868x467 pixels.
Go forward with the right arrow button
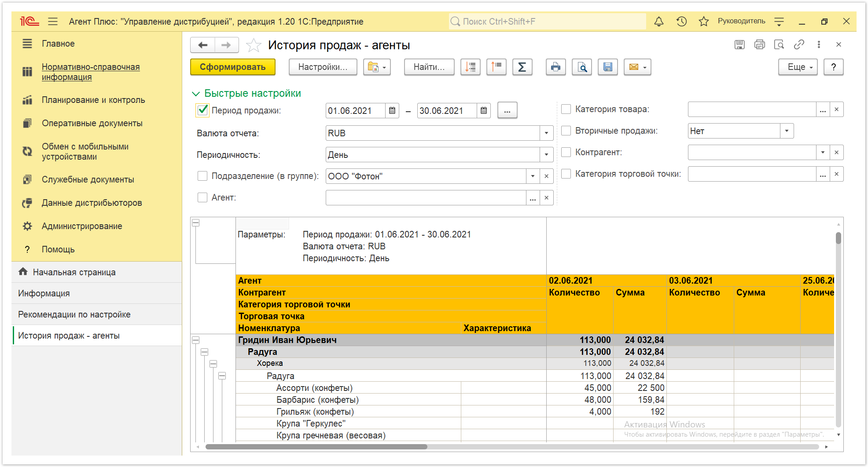point(226,45)
